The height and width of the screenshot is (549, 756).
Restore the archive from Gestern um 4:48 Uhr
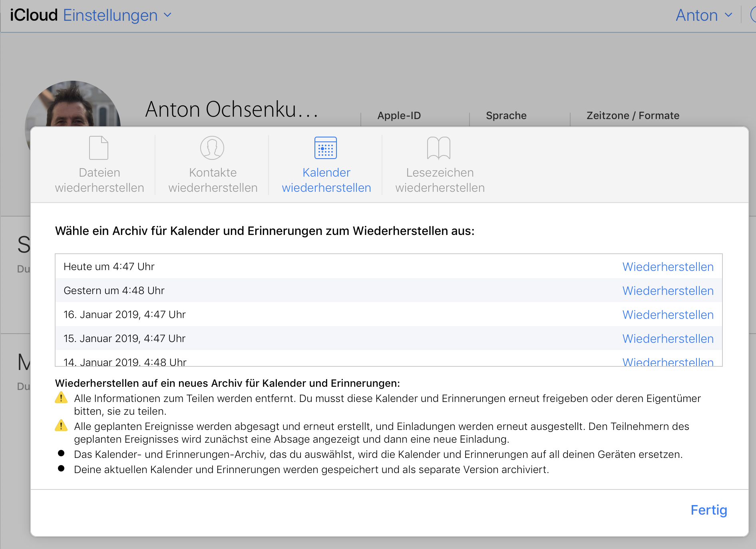click(668, 290)
